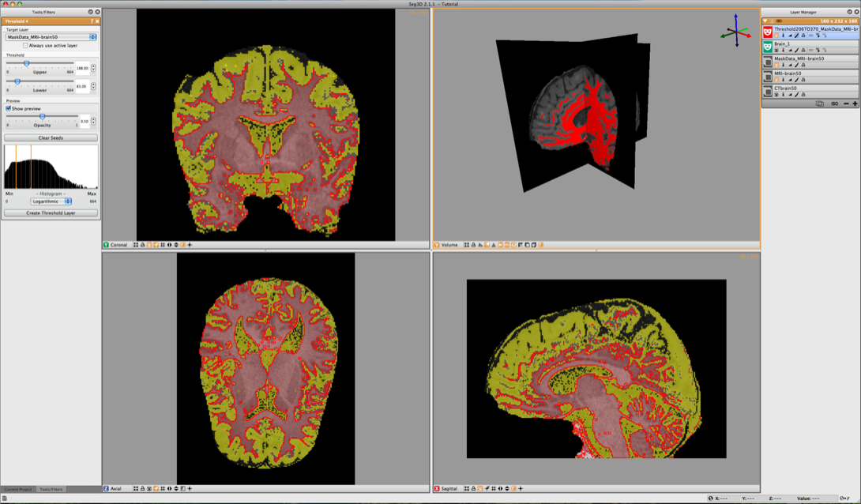Select the Threshold206TO370 mask layer red icon
The image size is (861, 504).
[768, 32]
